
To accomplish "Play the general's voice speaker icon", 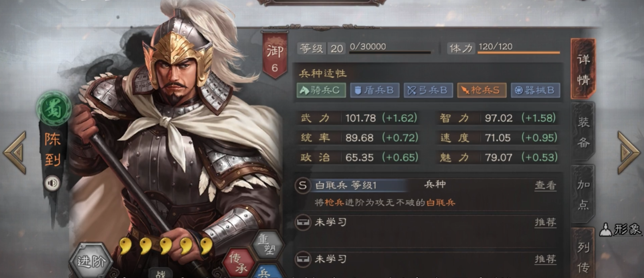I will [x=52, y=183].
